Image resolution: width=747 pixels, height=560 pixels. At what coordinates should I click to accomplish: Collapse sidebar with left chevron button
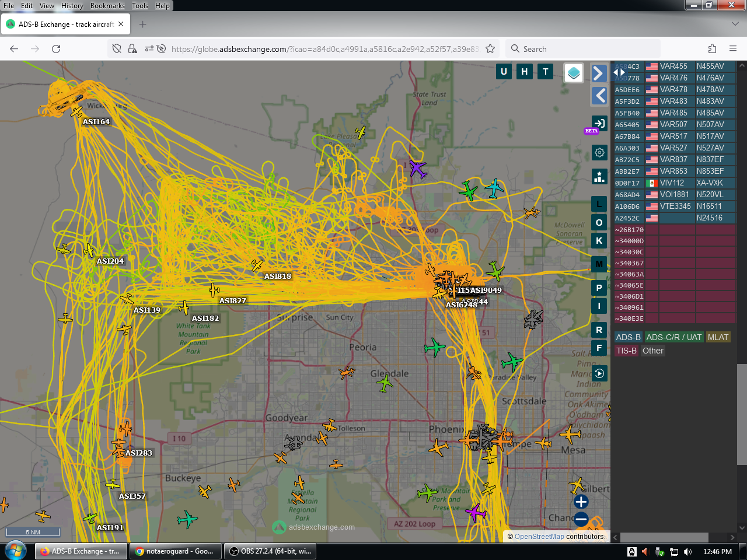pyautogui.click(x=599, y=96)
